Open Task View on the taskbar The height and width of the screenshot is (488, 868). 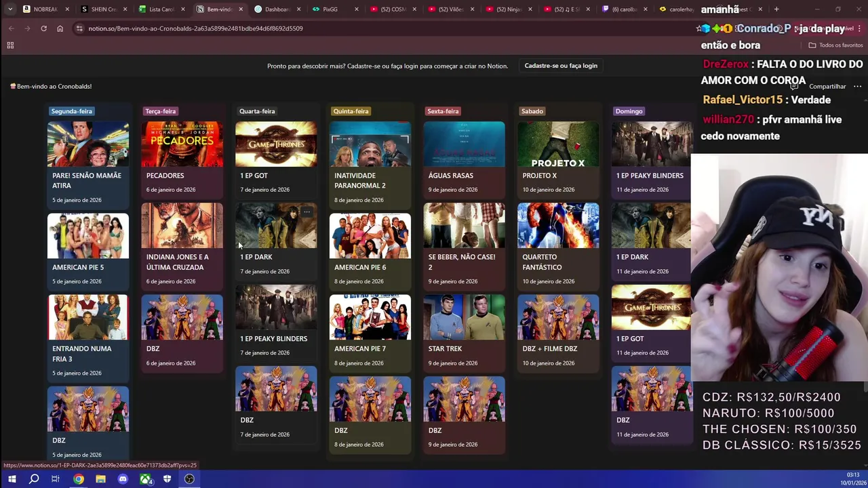(56, 479)
